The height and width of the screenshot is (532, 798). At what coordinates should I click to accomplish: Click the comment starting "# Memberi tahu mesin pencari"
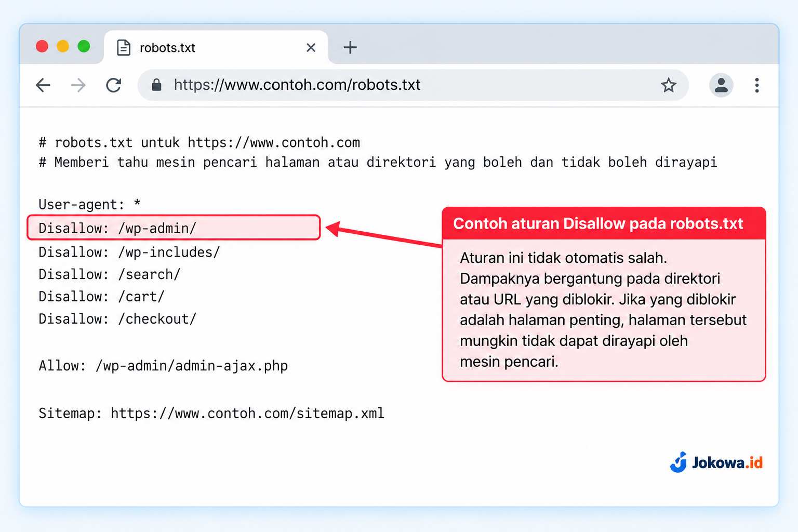[378, 162]
